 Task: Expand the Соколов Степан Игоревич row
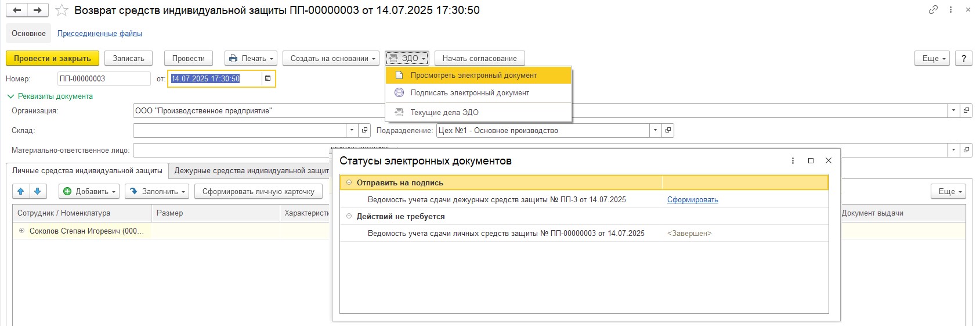click(x=22, y=231)
